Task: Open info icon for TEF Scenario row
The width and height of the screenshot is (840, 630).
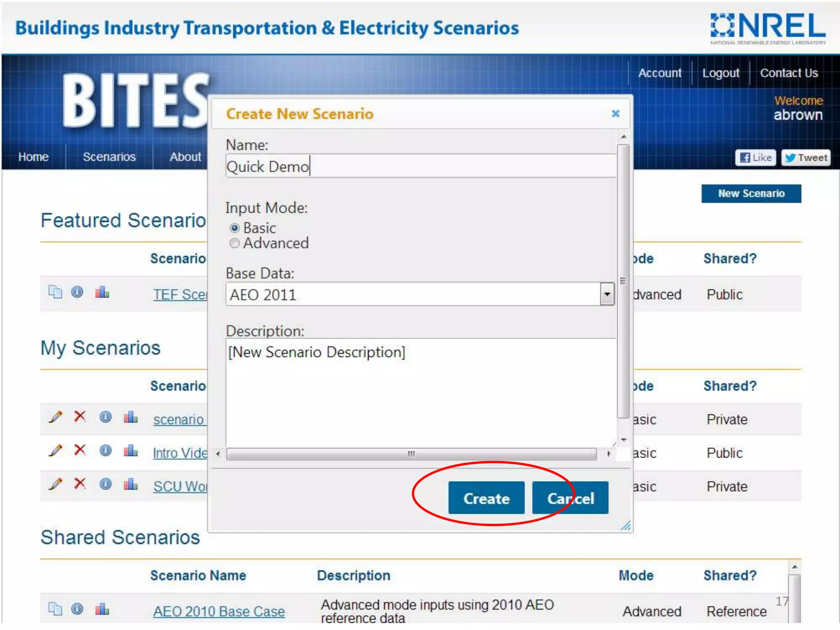Action: 77,292
